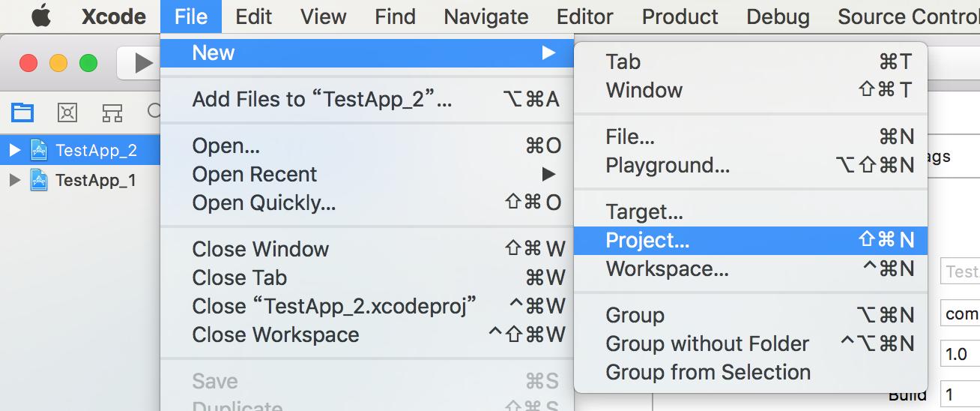
Task: Choose Close Tab
Action: pos(367,277)
